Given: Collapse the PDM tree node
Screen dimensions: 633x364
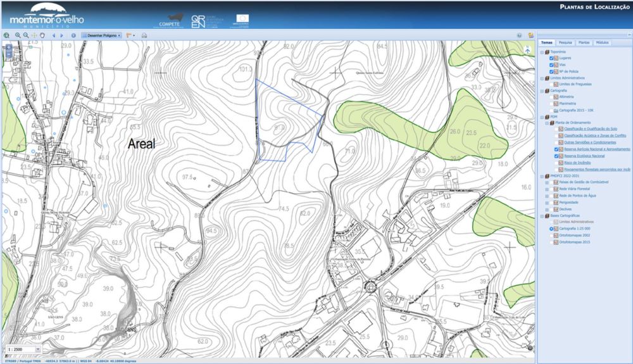Looking at the screenshot, I should coord(542,118).
